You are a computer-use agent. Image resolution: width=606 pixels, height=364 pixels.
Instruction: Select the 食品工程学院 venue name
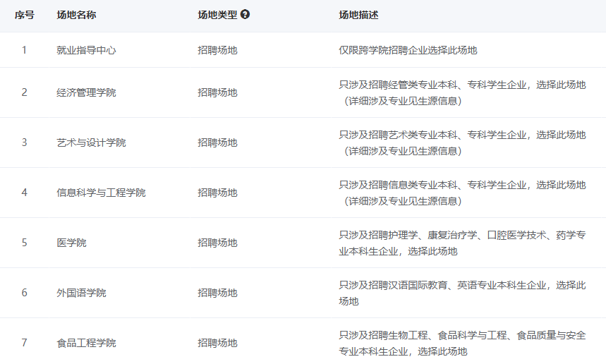pos(86,343)
